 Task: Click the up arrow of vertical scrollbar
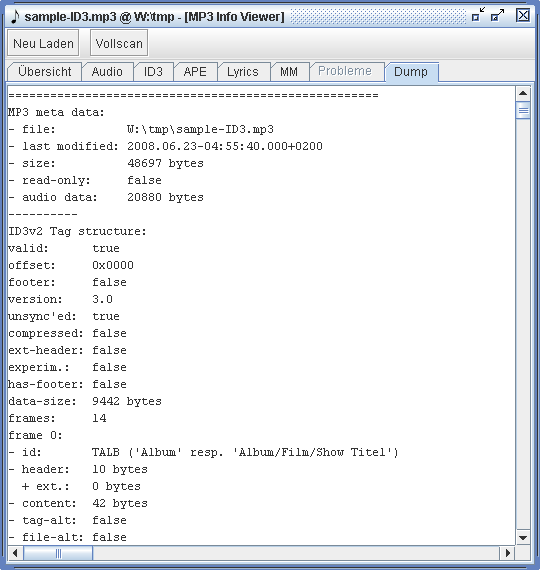coord(523,93)
